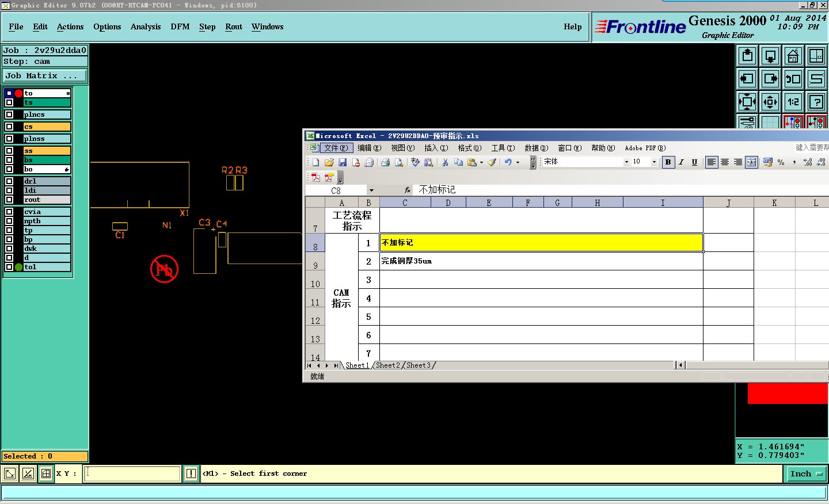Click the pan right view icon
The image size is (829, 504).
(770, 79)
